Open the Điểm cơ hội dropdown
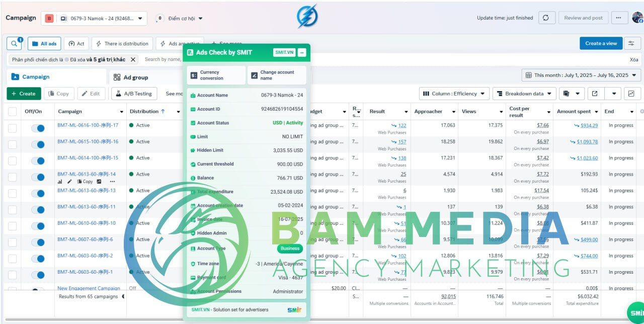The width and height of the screenshot is (644, 324). pos(180,19)
